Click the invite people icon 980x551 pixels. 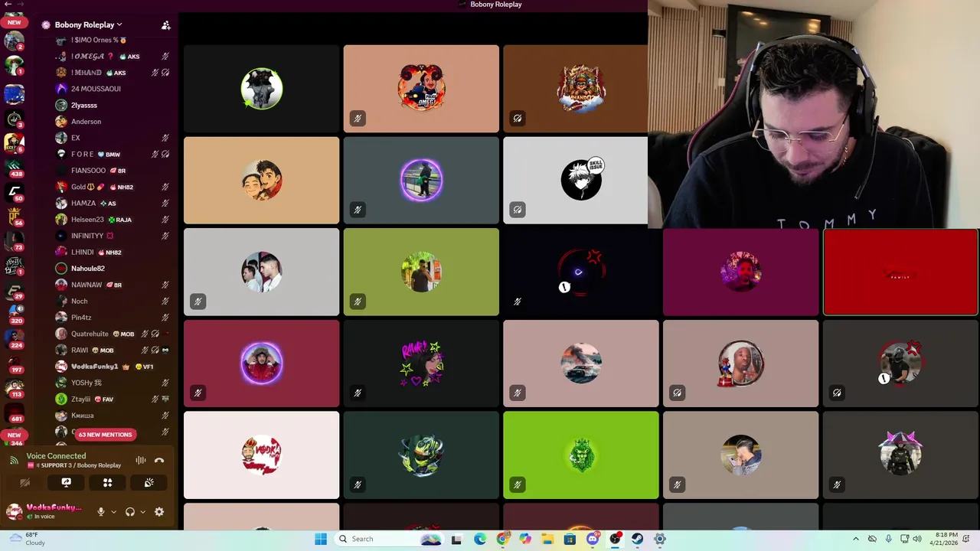click(x=165, y=25)
